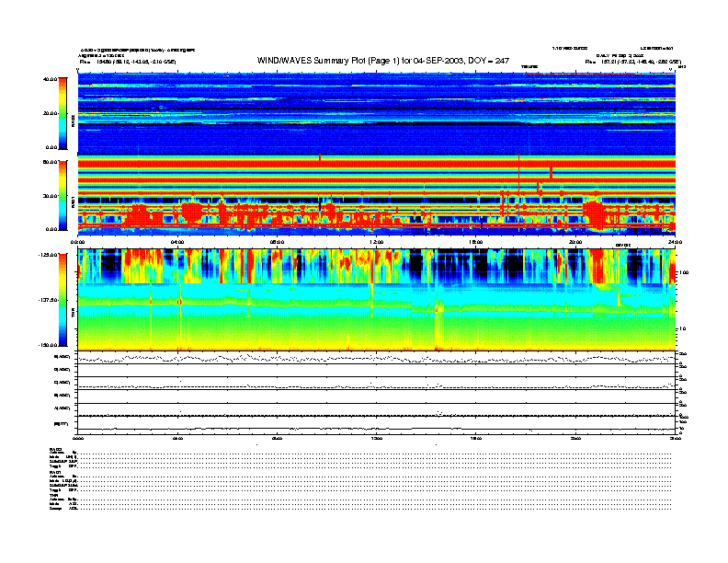Image resolution: width=728 pixels, height=563 pixels.
Task: Click the WIND/WAVES Summary Plot title
Action: coord(383,61)
